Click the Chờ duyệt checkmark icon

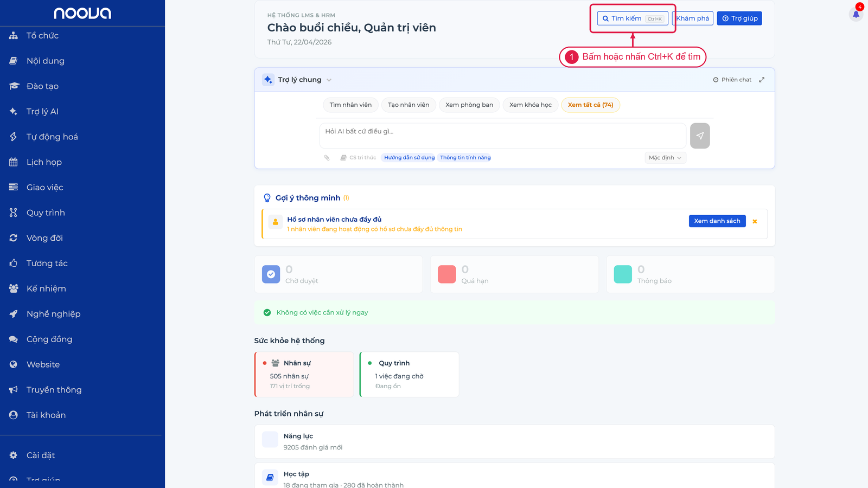[x=271, y=274]
